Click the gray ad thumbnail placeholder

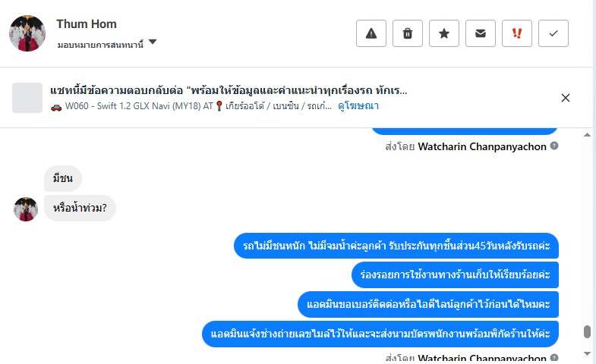click(27, 98)
